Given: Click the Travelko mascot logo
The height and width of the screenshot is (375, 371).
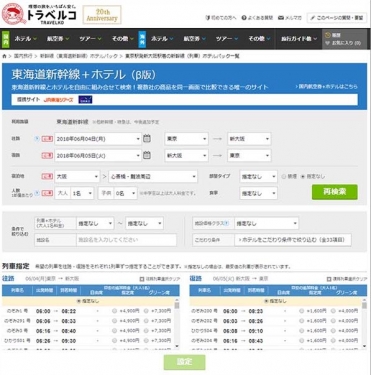Looking at the screenshot, I should (14, 14).
